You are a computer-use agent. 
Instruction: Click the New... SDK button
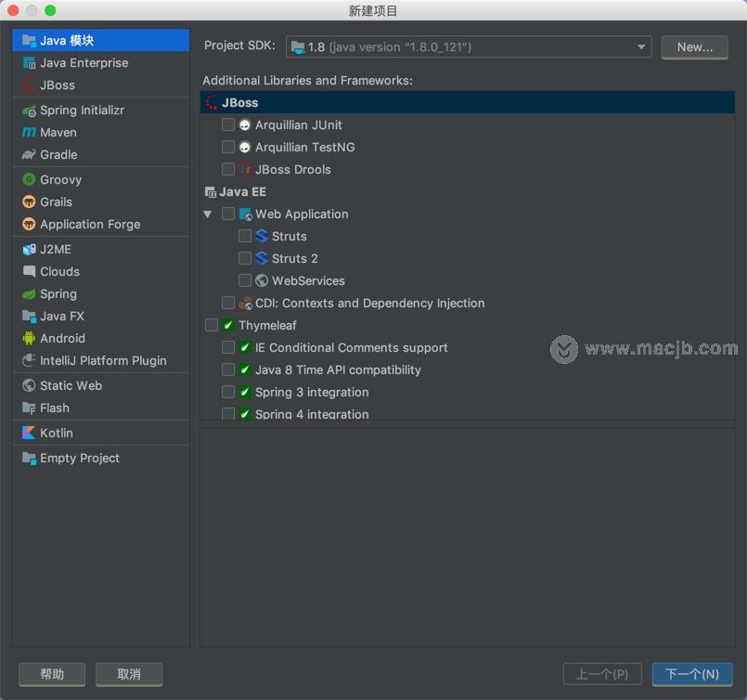click(695, 47)
